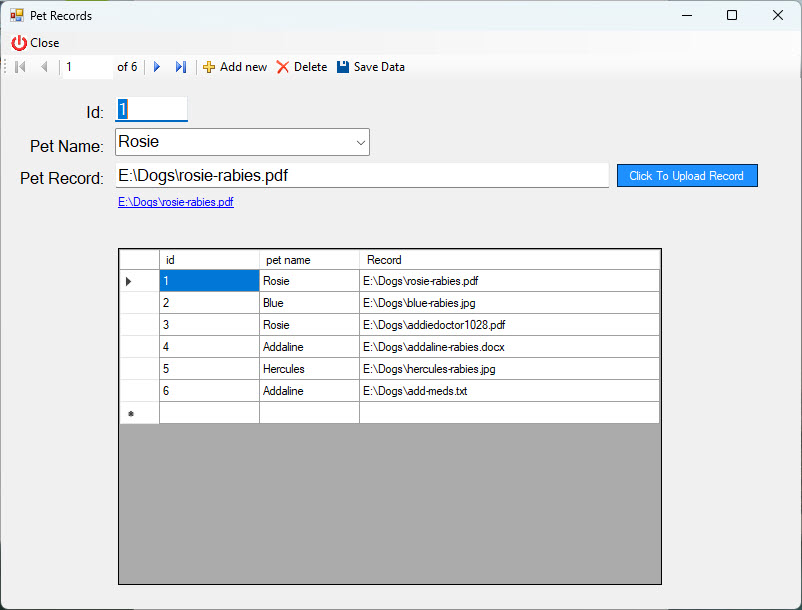Click the Save Data floppy disk icon
Viewport: 802px width, 610px height.
click(x=343, y=67)
